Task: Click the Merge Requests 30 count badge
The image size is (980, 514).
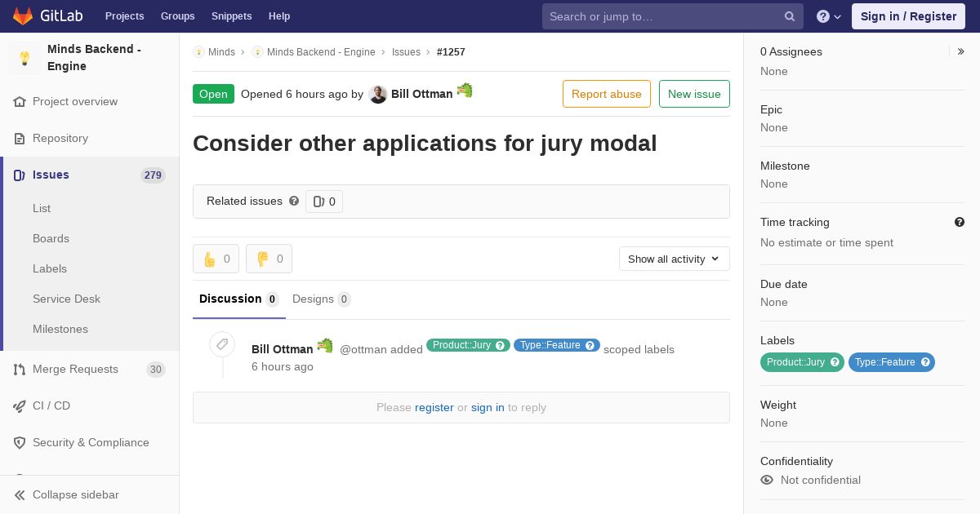Action: [156, 370]
